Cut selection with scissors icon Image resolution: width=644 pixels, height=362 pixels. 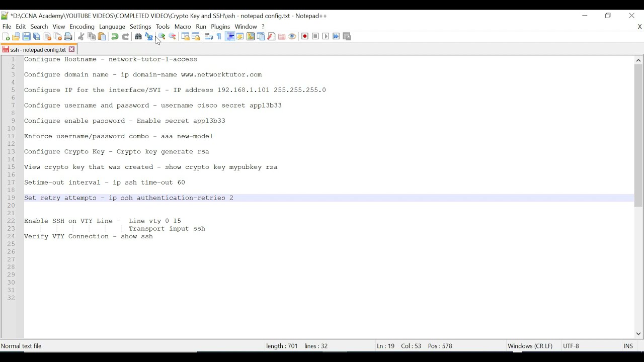[81, 37]
